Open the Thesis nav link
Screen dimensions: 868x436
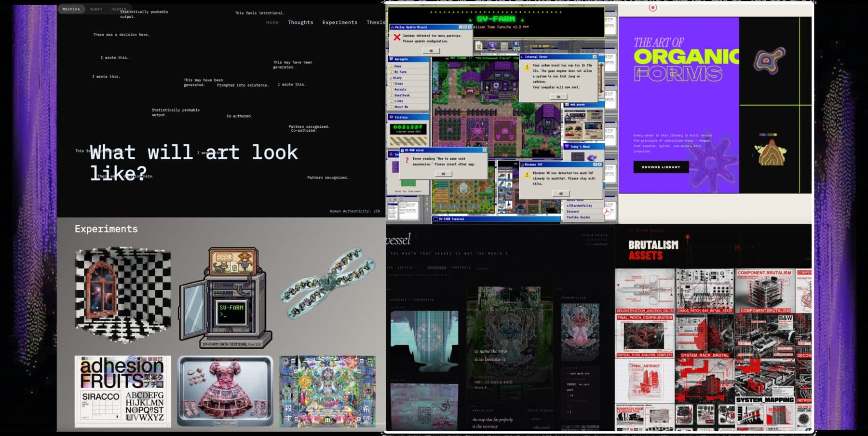[x=376, y=23]
